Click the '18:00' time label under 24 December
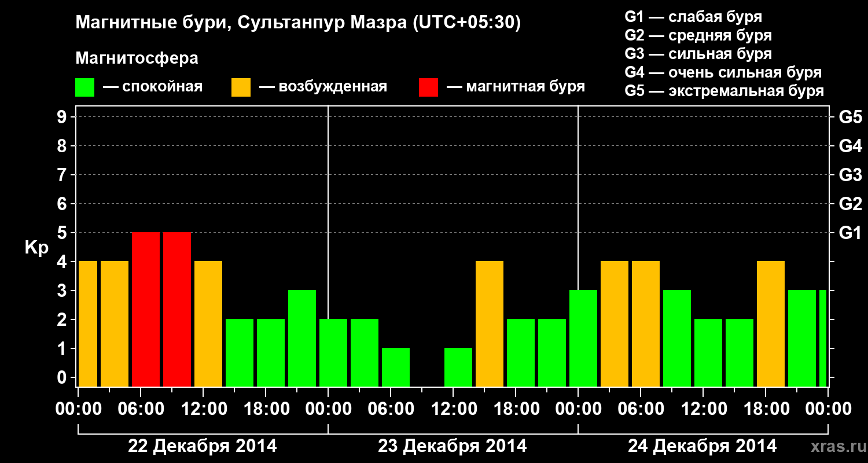Screen dimensions: 868x463 766,409
